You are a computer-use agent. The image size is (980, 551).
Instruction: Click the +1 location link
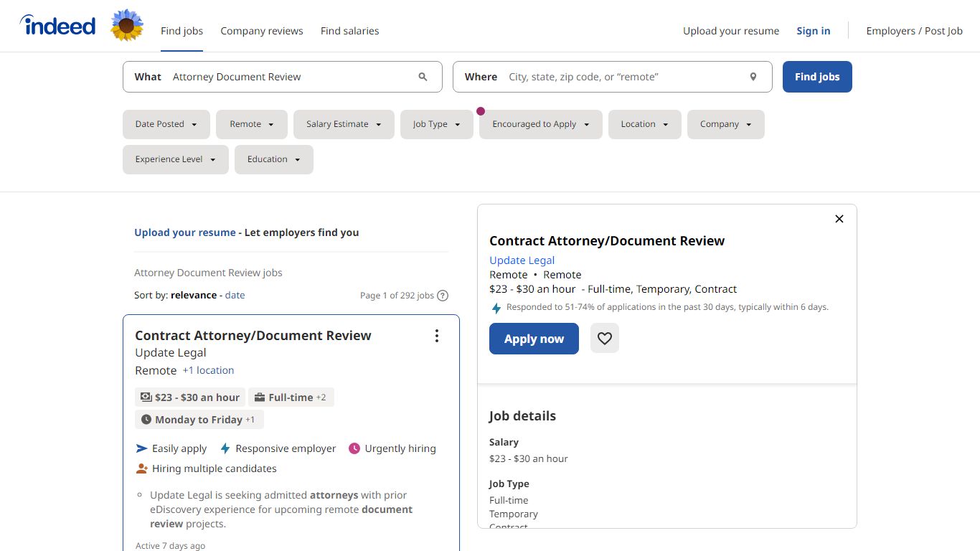208,370
